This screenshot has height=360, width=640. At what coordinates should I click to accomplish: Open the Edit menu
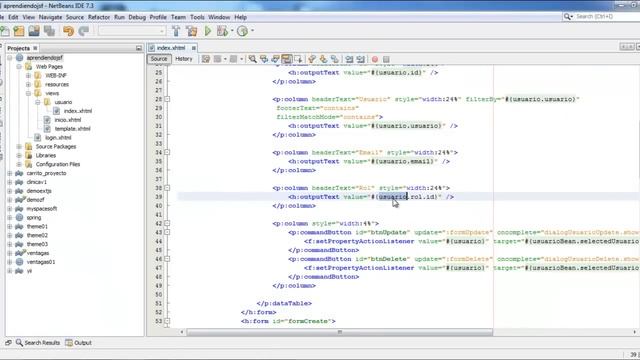13,17
